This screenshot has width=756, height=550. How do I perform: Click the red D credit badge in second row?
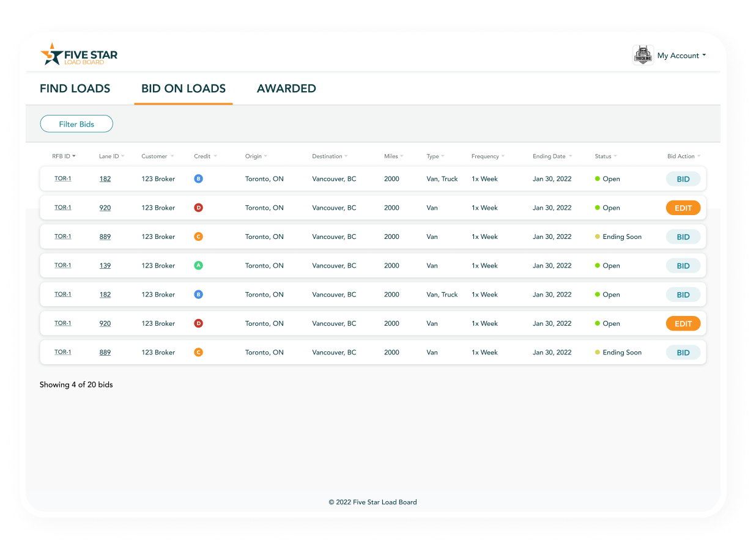click(198, 208)
